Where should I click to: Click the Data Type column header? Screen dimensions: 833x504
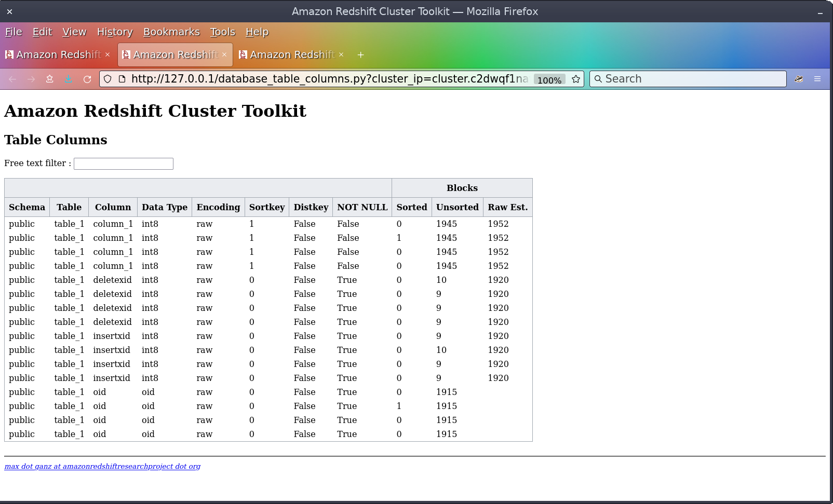[165, 207]
